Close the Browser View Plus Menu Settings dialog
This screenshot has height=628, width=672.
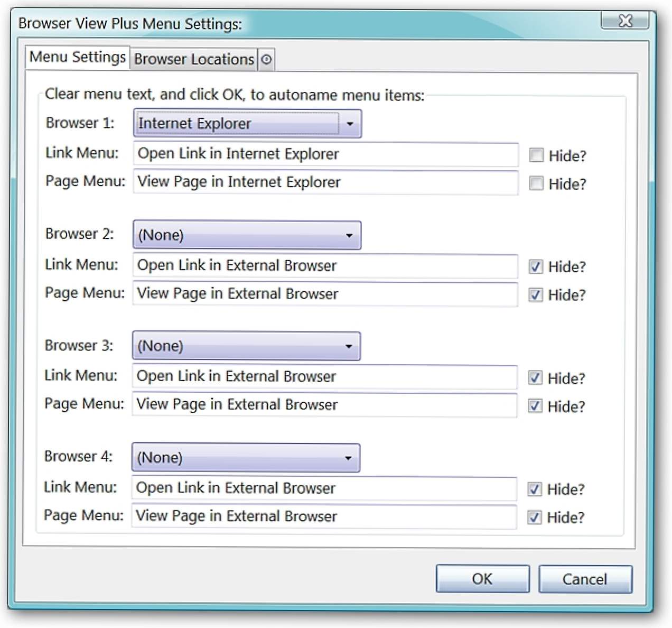[625, 21]
